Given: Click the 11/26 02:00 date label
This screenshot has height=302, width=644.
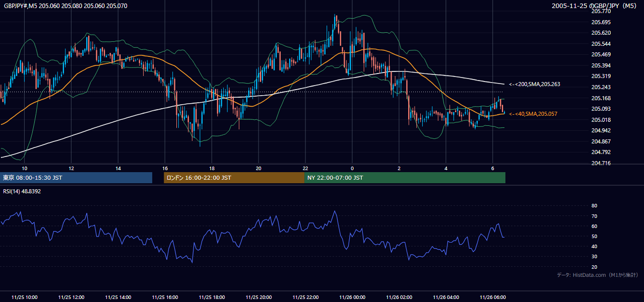Looking at the screenshot, I should click(x=399, y=297).
